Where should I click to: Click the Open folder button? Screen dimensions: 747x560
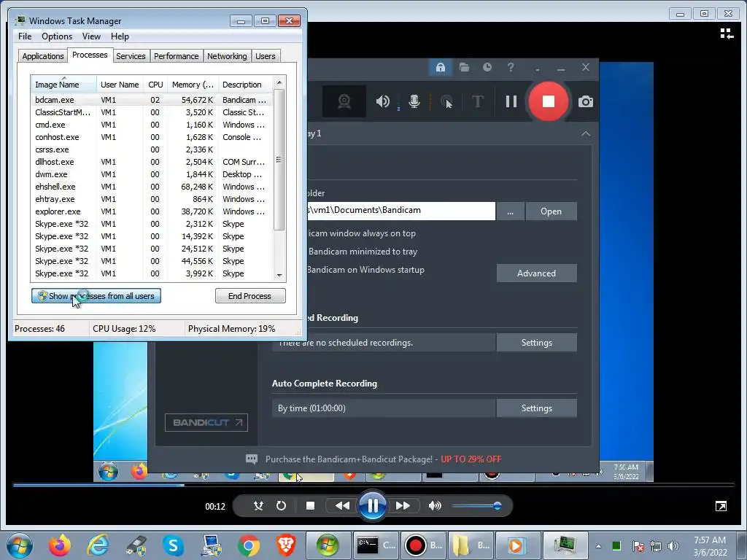[x=551, y=211]
